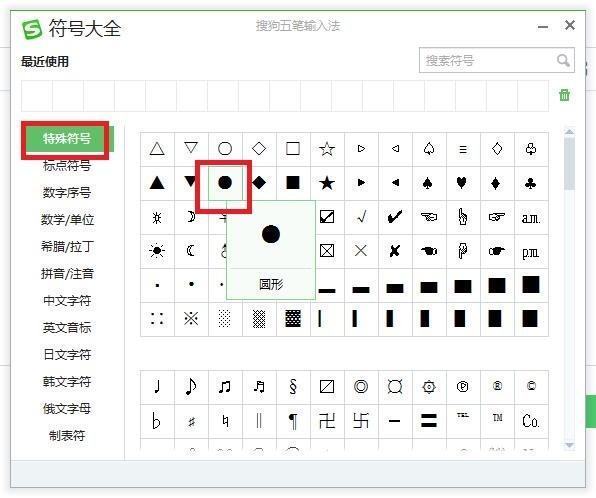Click the 搜索符号 search field
This screenshot has width=596, height=498.
click(x=497, y=60)
